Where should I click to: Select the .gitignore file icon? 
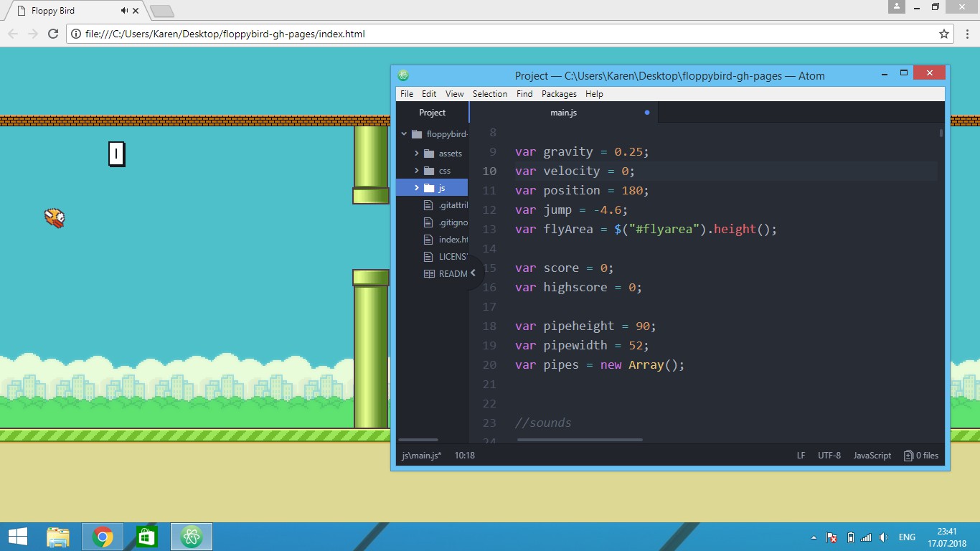coord(429,222)
